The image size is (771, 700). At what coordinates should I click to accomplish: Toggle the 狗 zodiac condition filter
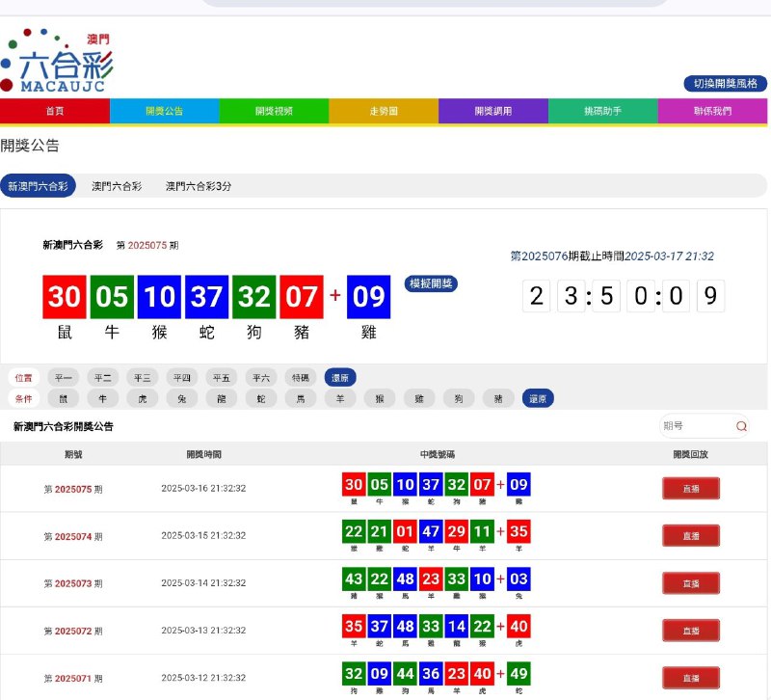pos(459,398)
